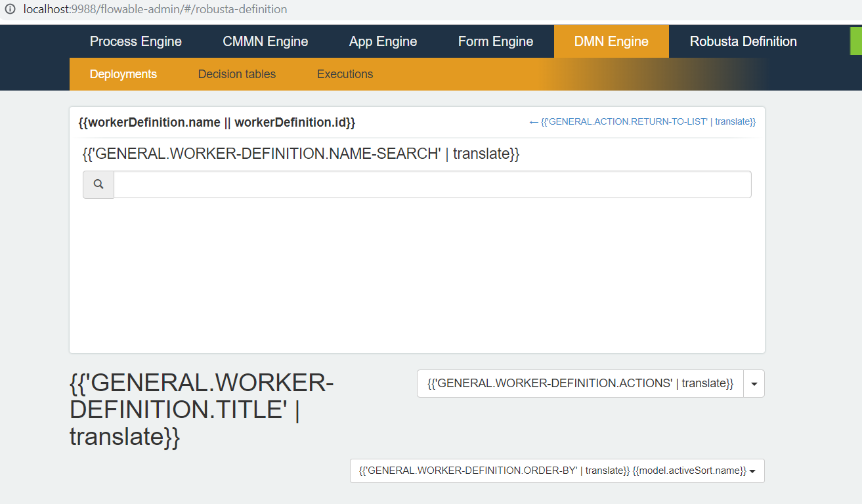Go to the App Engine tab
Screen dimensions: 862x504
[x=383, y=41]
